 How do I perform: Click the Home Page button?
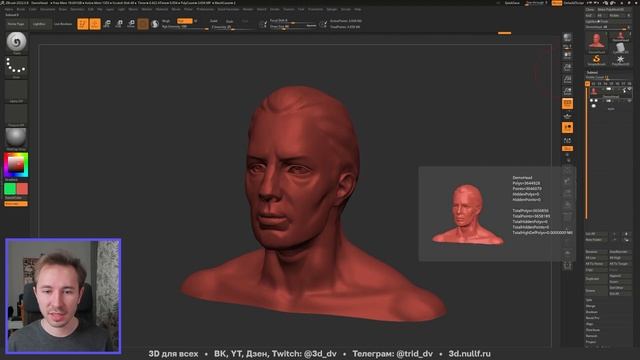click(x=16, y=24)
